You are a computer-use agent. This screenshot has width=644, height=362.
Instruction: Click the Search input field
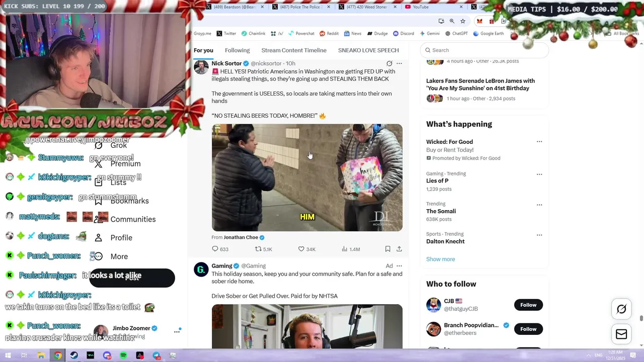click(485, 50)
